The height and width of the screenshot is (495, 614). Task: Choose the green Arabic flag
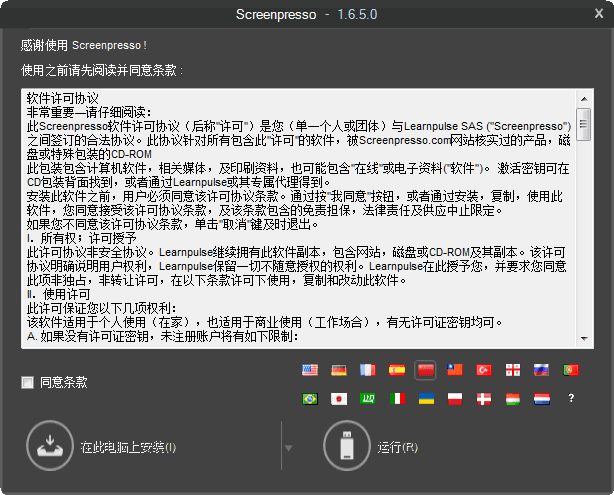368,399
